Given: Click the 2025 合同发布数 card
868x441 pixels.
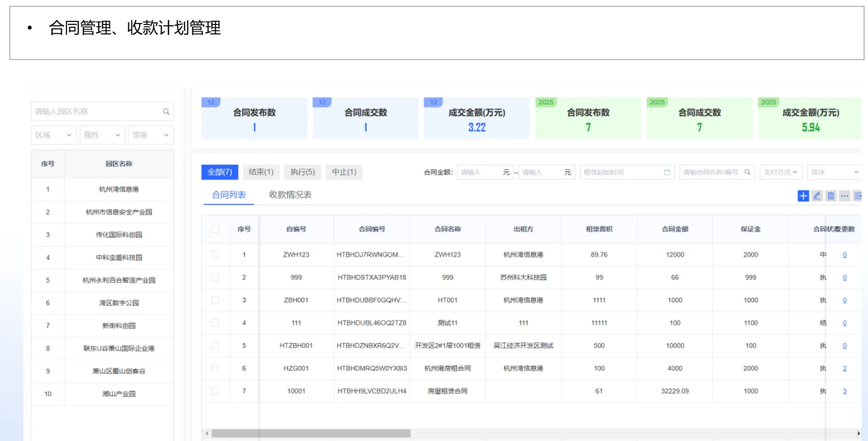Looking at the screenshot, I should point(588,118).
